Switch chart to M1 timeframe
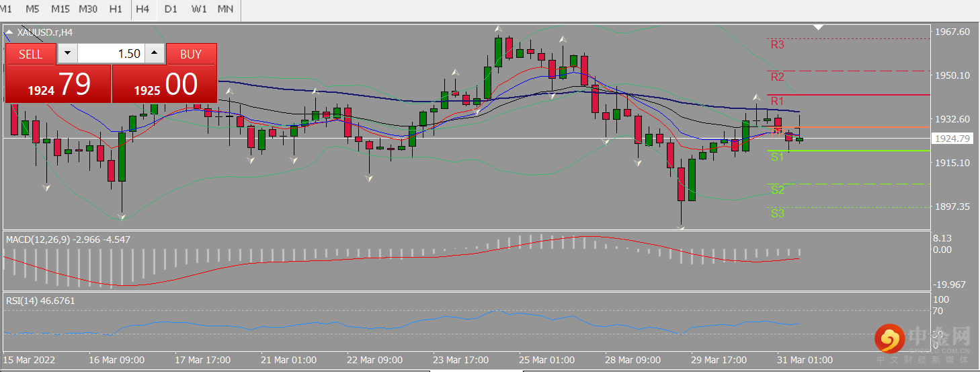 [7, 9]
